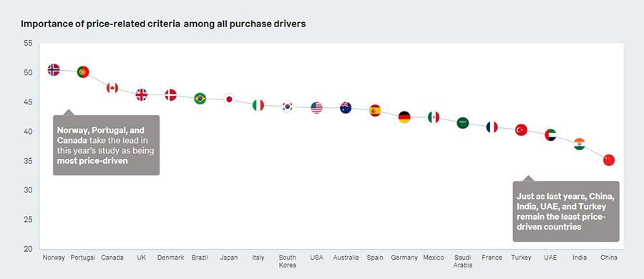
Task: Click the 45 y-axis value
Action: coord(28,102)
